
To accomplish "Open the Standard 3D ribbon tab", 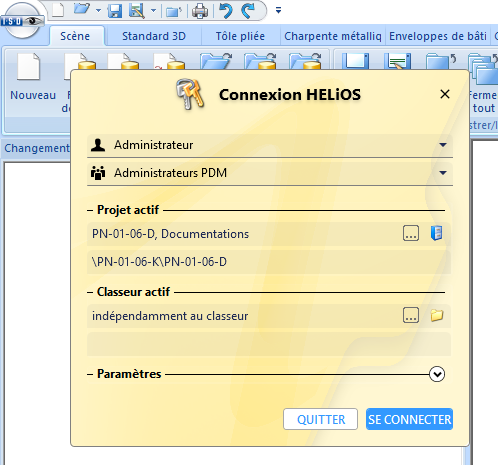I will click(x=154, y=36).
